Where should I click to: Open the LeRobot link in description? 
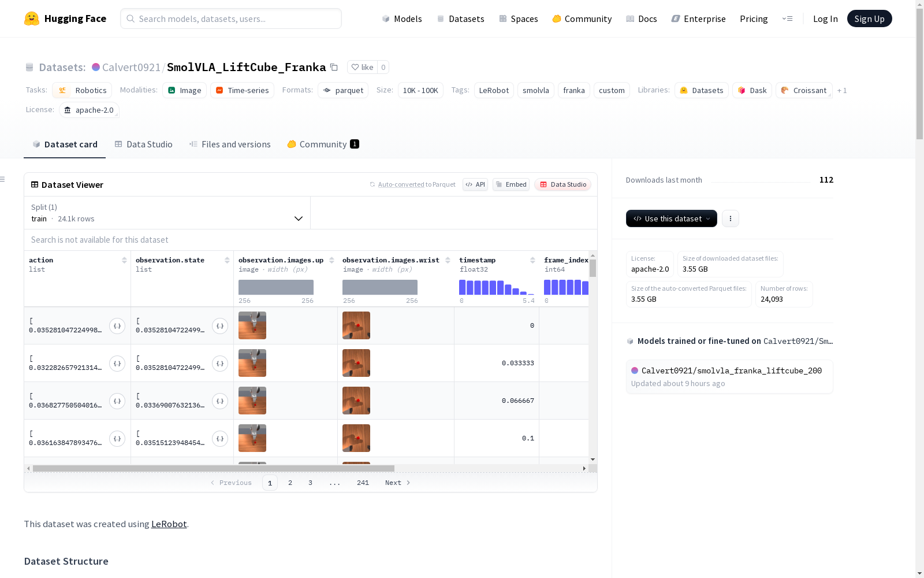[169, 524]
